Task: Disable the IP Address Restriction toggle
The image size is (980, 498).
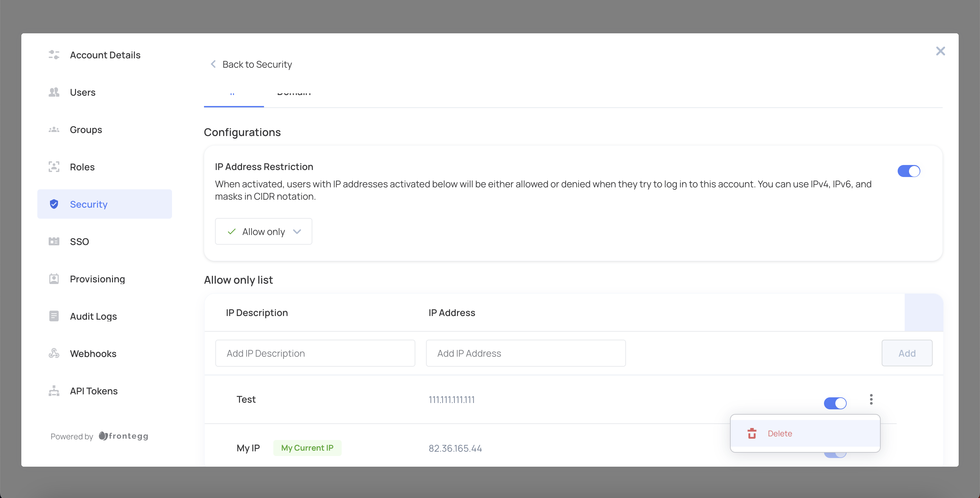Action: [x=908, y=171]
